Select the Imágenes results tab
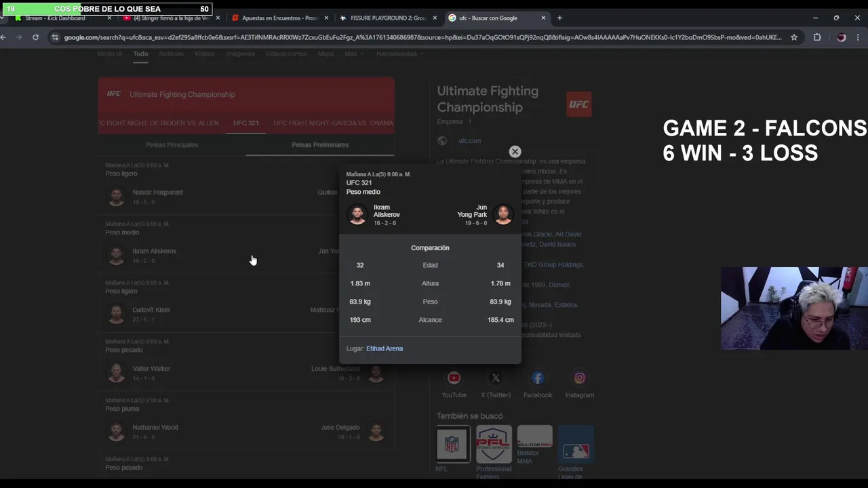868x488 pixels. coord(240,54)
